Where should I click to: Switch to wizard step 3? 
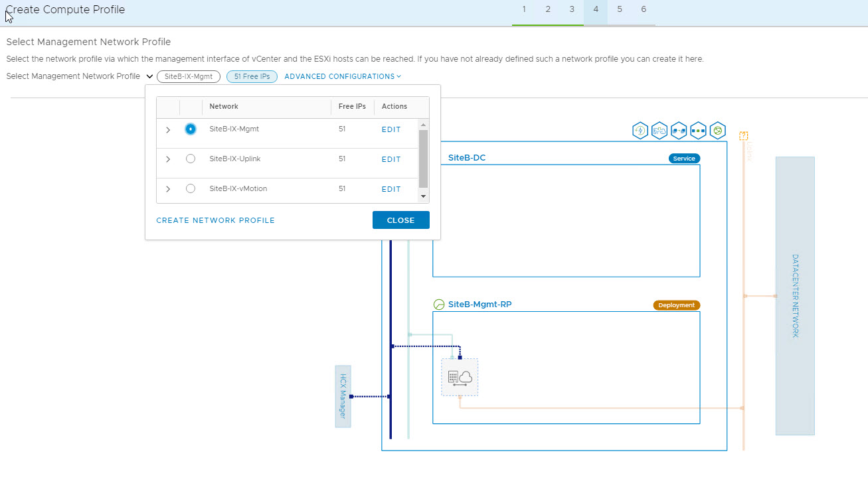[572, 9]
